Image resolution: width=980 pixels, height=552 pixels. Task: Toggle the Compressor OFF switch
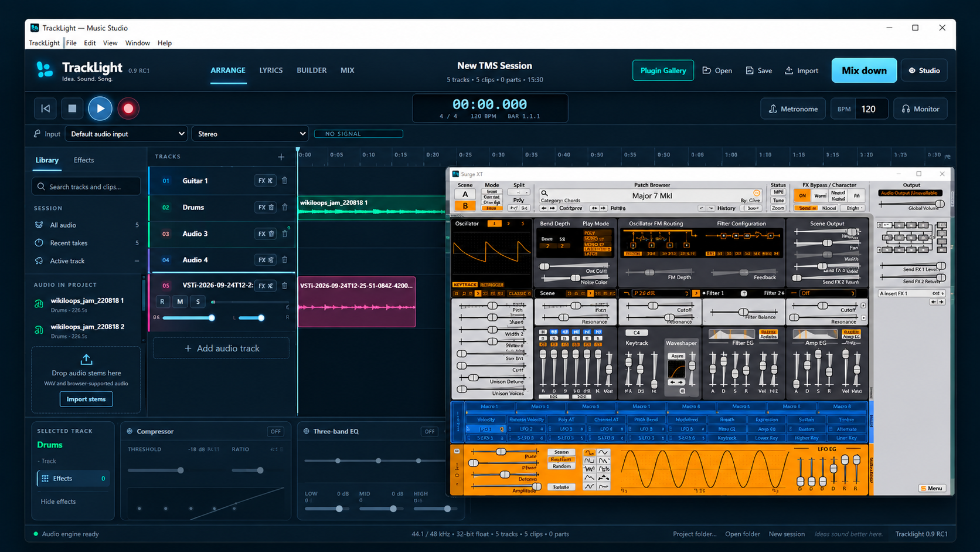click(275, 432)
